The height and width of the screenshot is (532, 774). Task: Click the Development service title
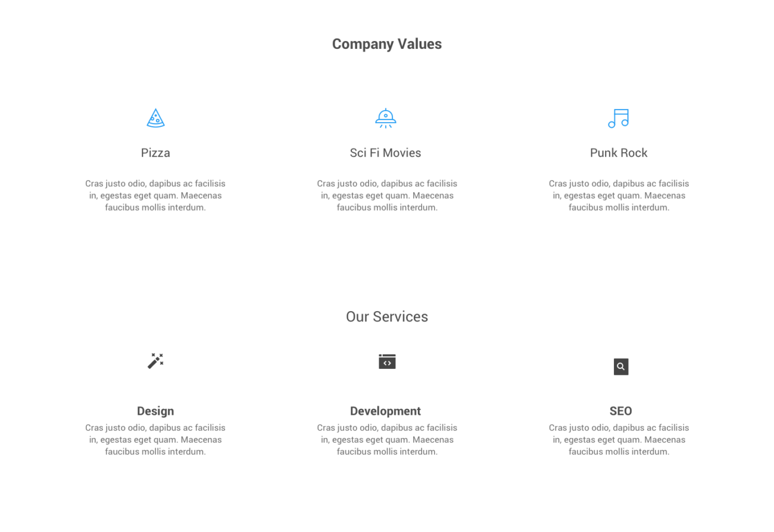385,411
